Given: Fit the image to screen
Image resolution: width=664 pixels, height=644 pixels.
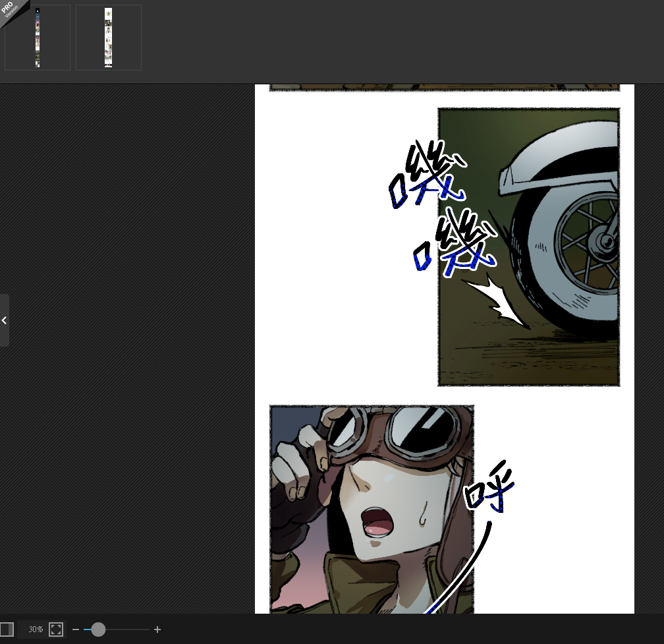Looking at the screenshot, I should point(56,629).
